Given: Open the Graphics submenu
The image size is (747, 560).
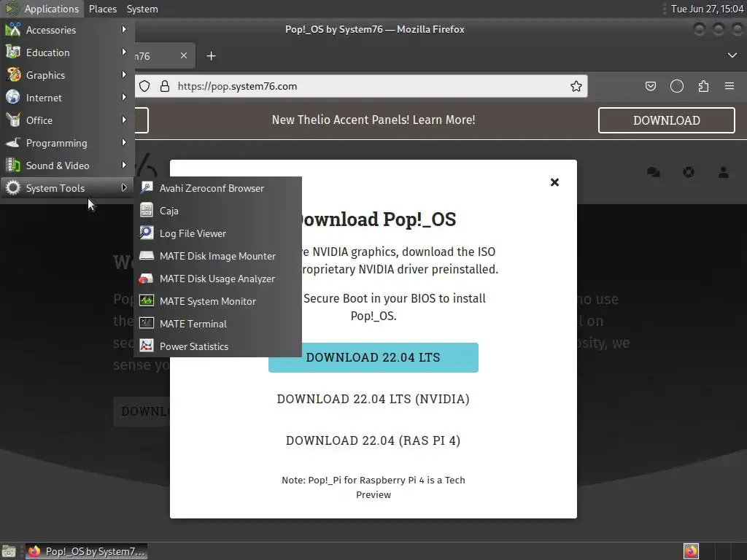Looking at the screenshot, I should point(67,75).
